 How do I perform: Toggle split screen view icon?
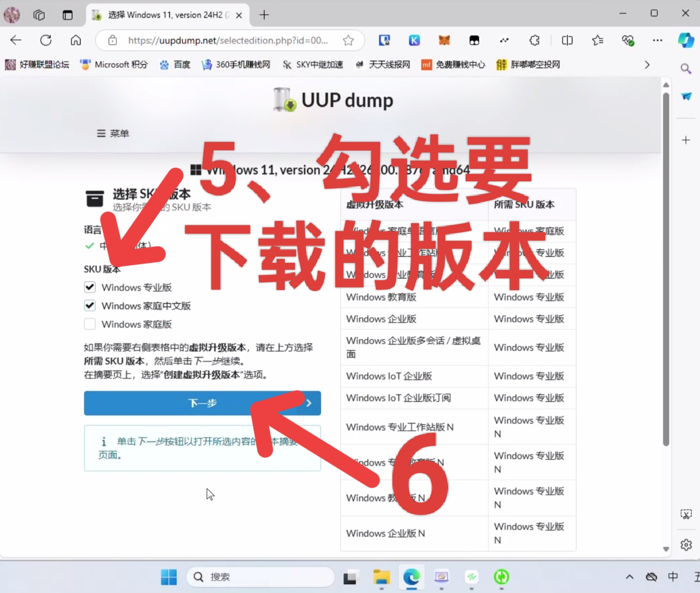pos(567,40)
